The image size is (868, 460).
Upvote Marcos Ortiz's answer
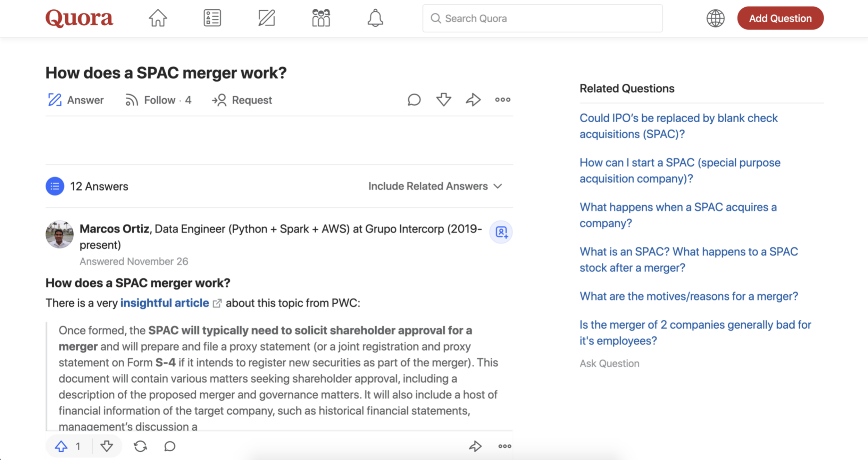[61, 446]
